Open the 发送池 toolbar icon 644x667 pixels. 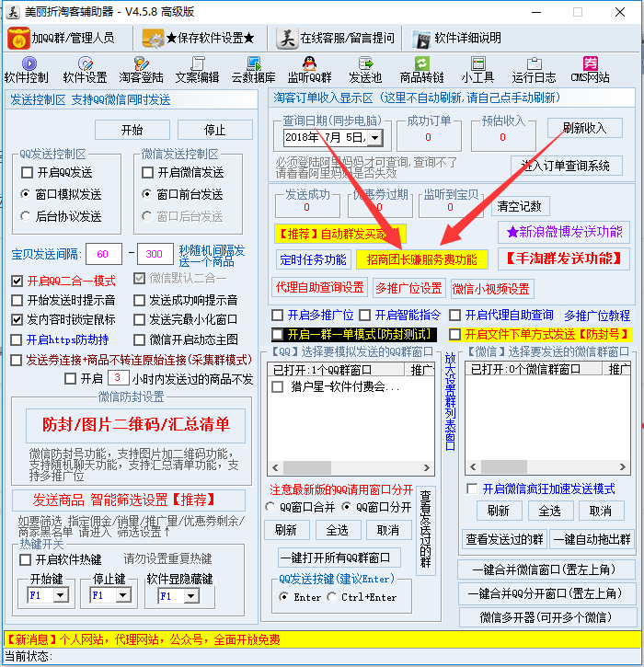(365, 63)
